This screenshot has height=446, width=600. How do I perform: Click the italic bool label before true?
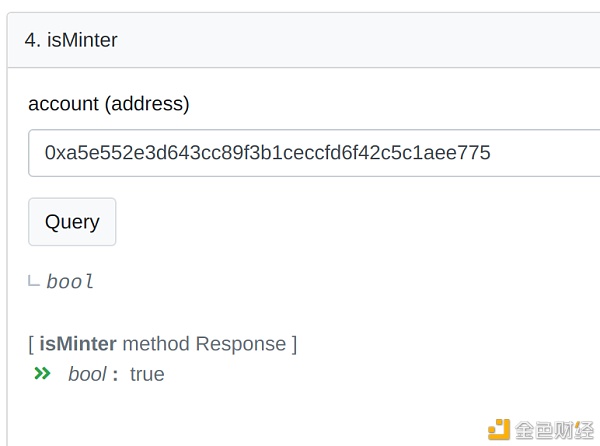pyautogui.click(x=87, y=374)
